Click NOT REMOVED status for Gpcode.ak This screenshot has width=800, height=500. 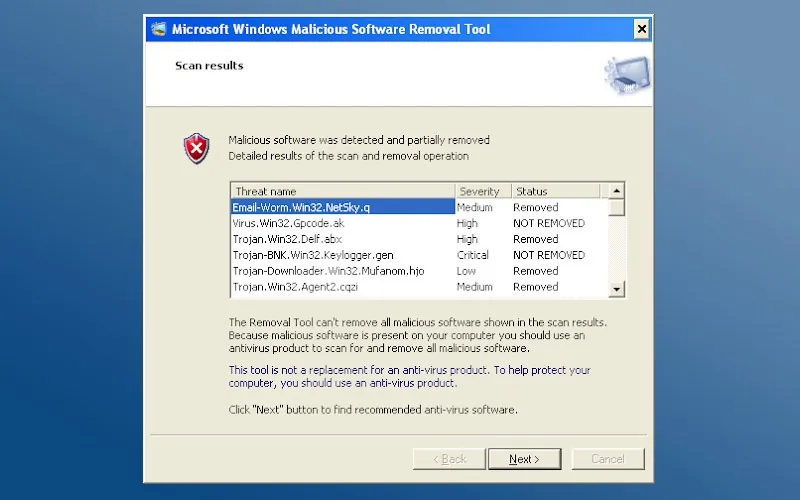tap(549, 223)
